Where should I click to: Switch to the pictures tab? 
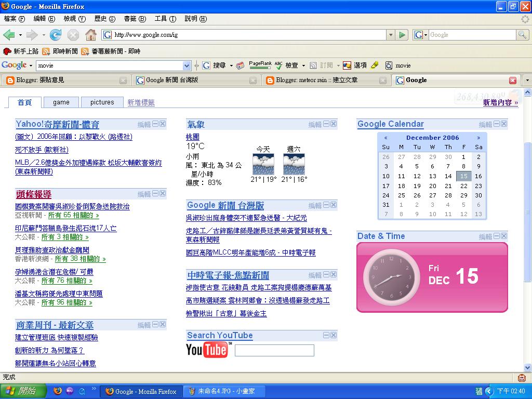pos(102,102)
